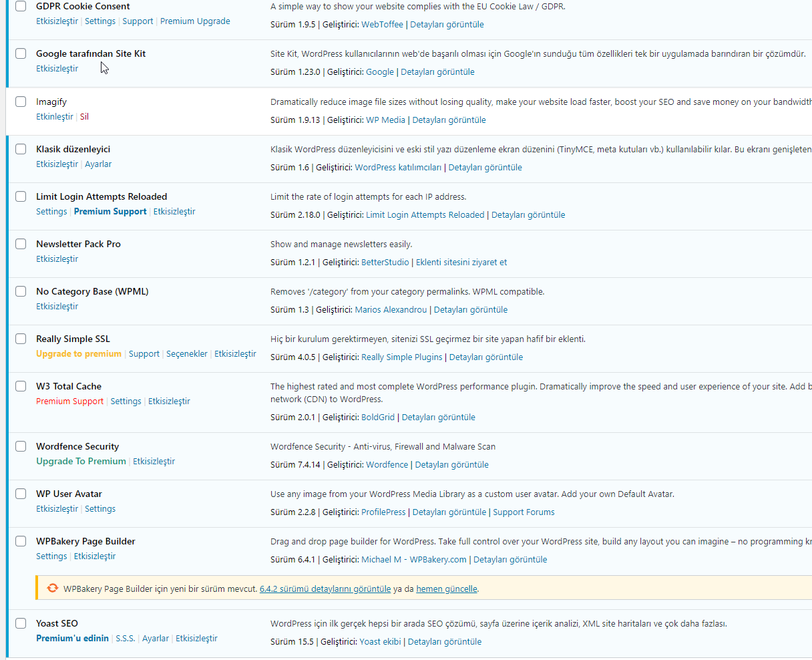The height and width of the screenshot is (660, 812).
Task: Select the Wordfence Security checkbox
Action: pyautogui.click(x=21, y=446)
